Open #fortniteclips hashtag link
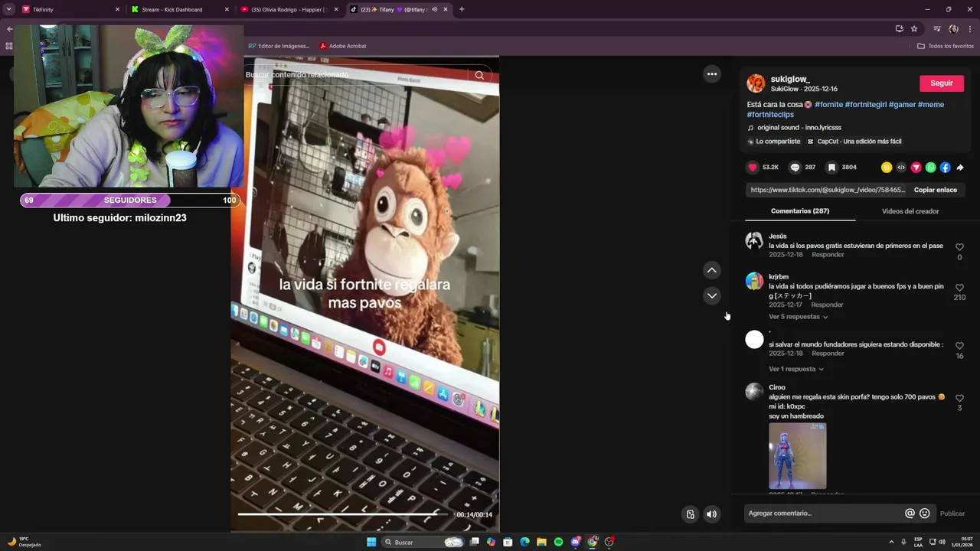The height and width of the screenshot is (551, 980). (770, 115)
